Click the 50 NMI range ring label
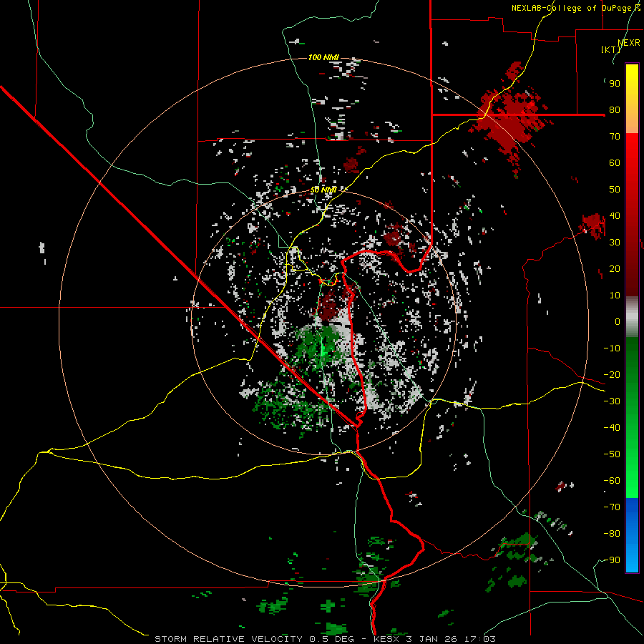Screen dimensions: 644x644 pyautogui.click(x=323, y=190)
